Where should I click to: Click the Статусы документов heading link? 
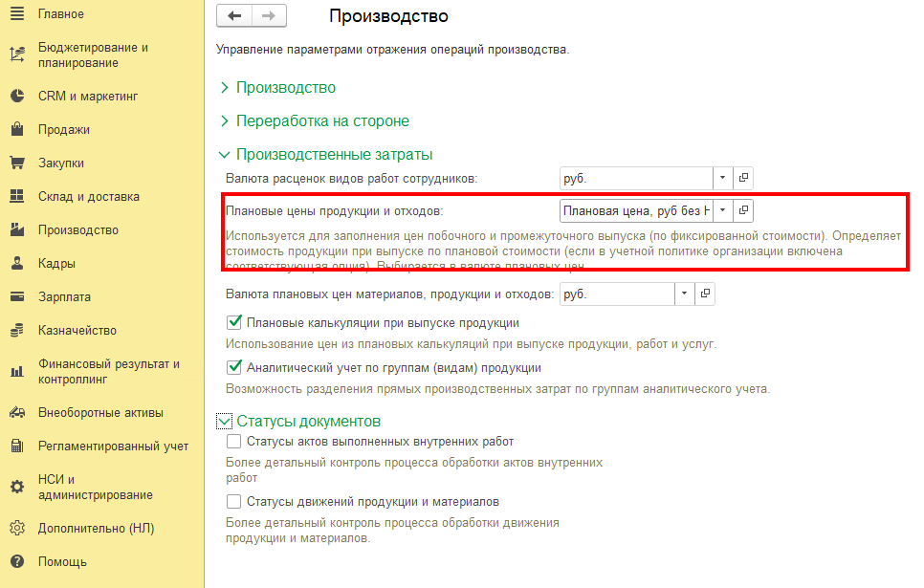pos(308,422)
